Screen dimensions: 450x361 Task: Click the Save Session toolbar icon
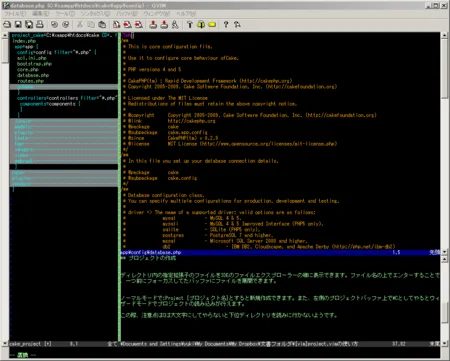pyautogui.click(x=164, y=24)
